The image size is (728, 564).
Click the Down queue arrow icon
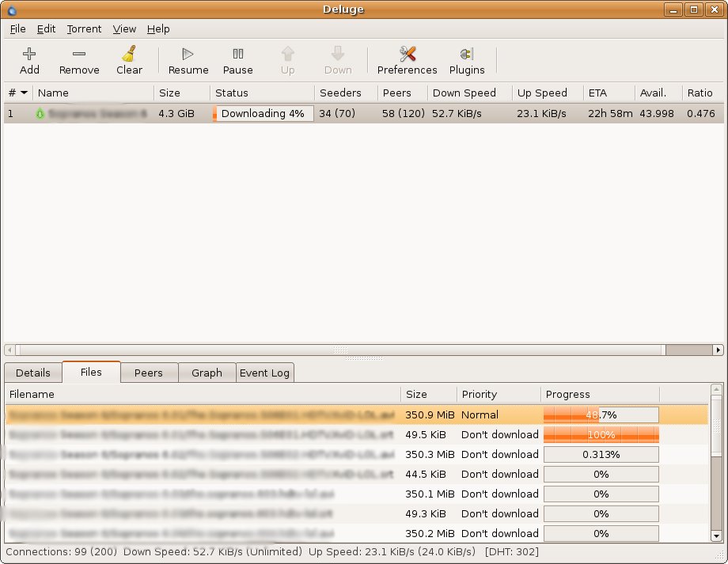point(338,54)
